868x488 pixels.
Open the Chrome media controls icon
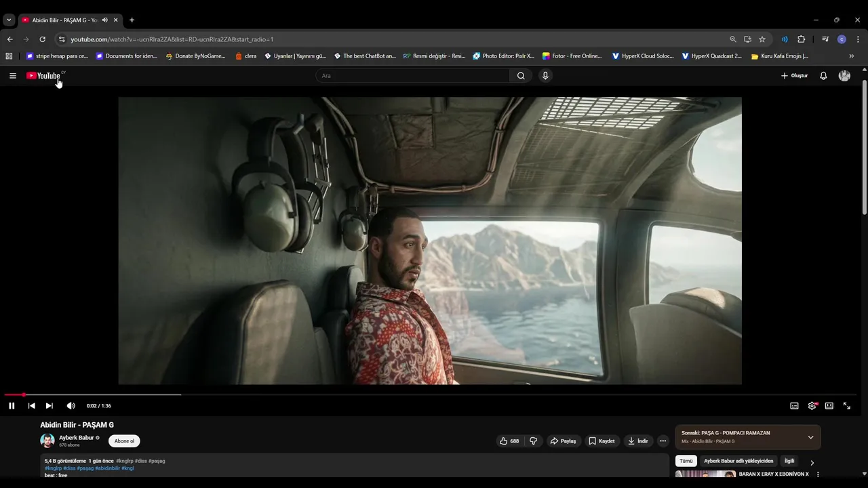(825, 39)
